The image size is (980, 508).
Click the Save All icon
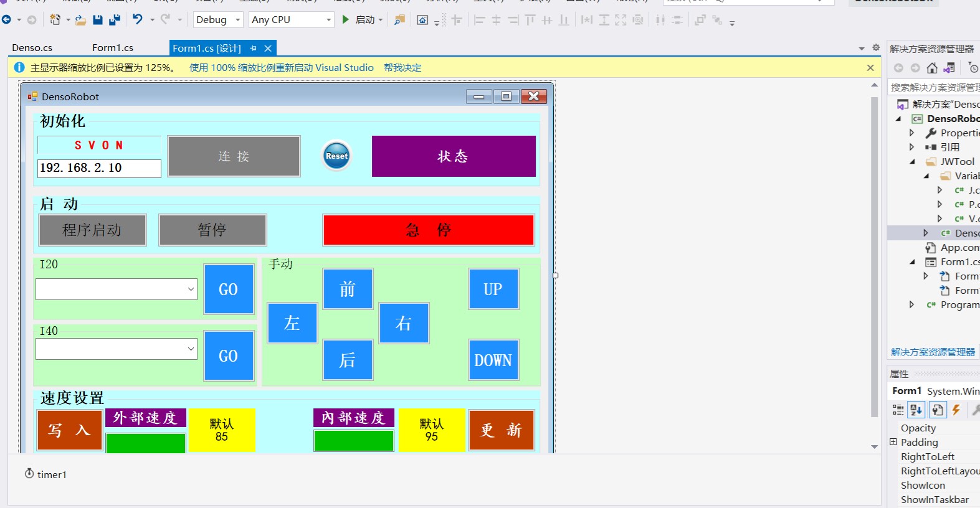(x=115, y=20)
